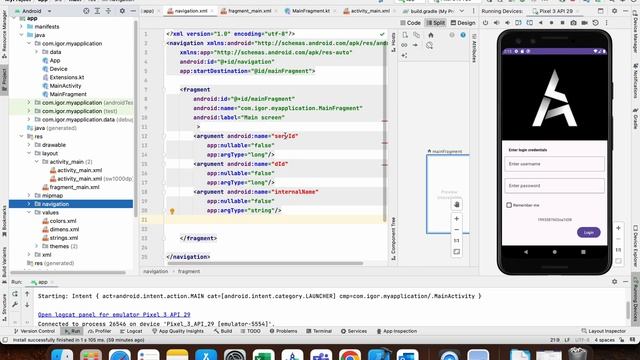640x360 pixels.
Task: Click the Enter username field in emulator
Action: [x=554, y=164]
